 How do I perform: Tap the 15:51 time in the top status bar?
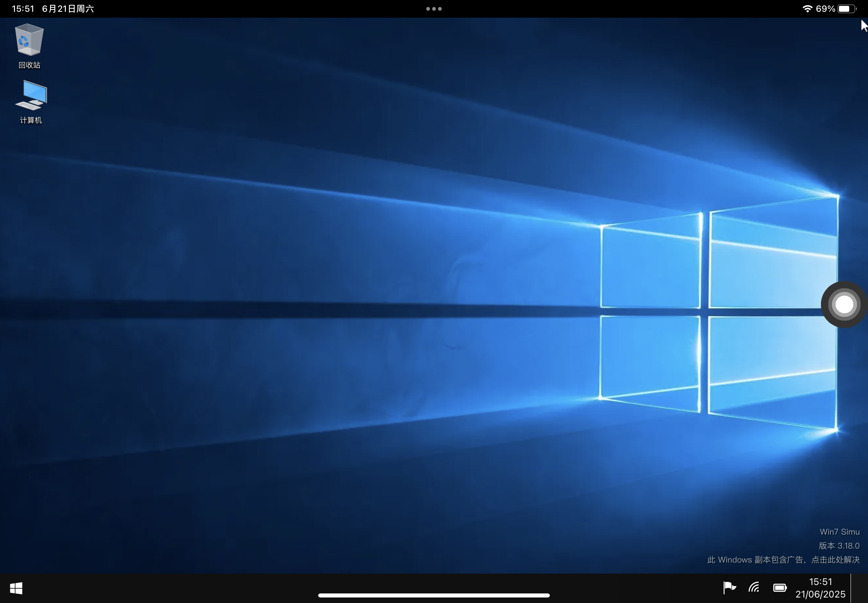tap(23, 9)
